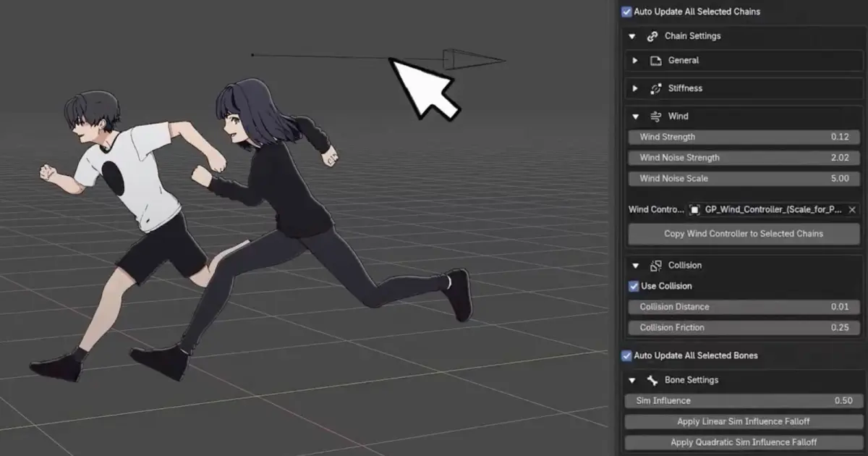Click the Bone Settings bone icon
The height and width of the screenshot is (456, 868).
coord(652,380)
